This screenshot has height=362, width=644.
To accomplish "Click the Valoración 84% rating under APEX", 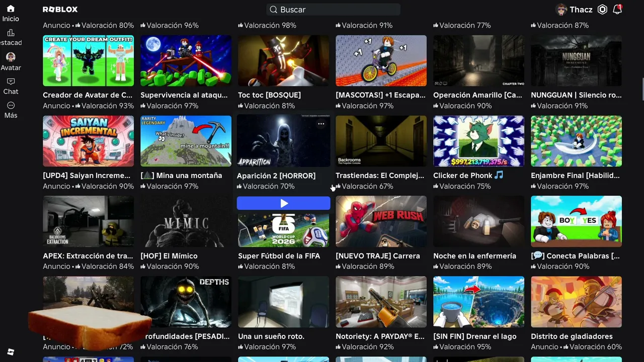I will [89, 266].
